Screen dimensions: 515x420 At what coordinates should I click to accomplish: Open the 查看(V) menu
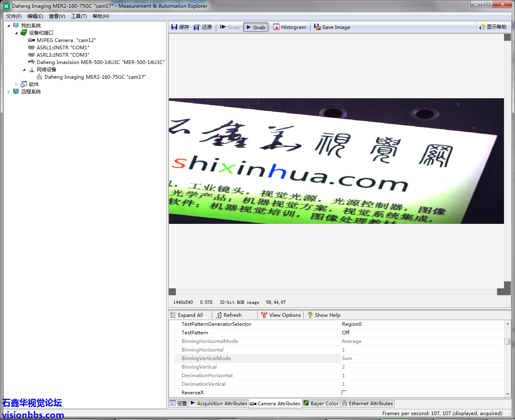[57, 16]
